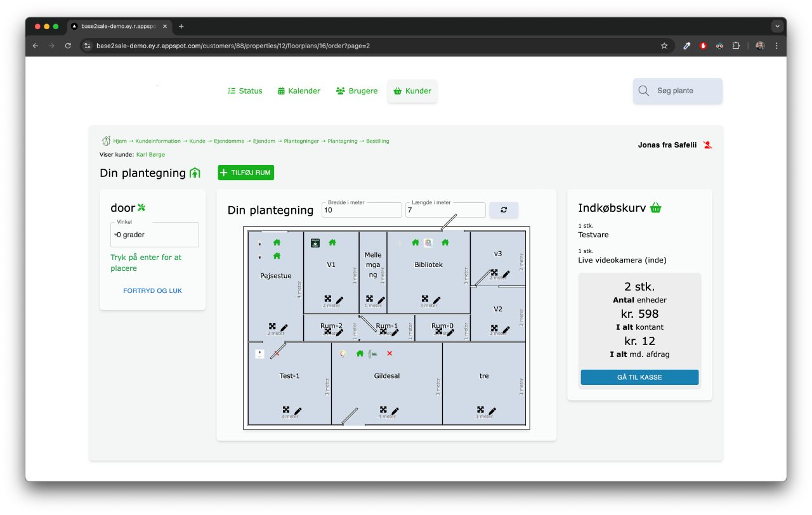This screenshot has height=515, width=812.
Task: Open the Kalender menu item
Action: (299, 91)
